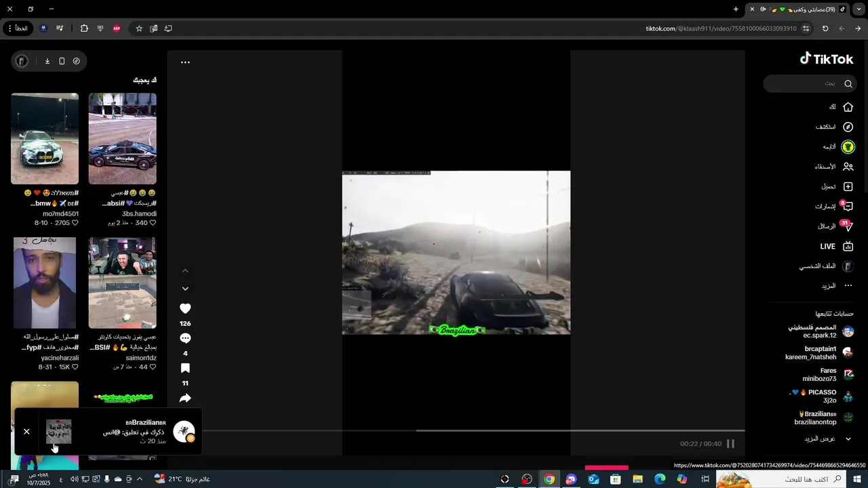Go to previous video up chevron
The image size is (868, 488).
185,270
